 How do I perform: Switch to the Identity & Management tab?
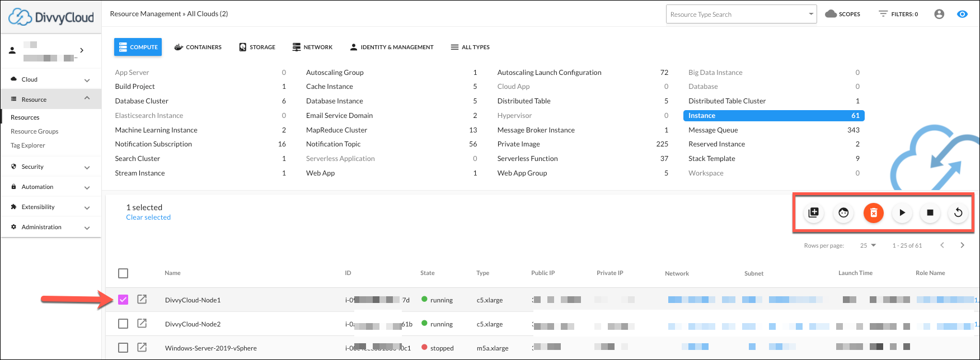pos(391,47)
